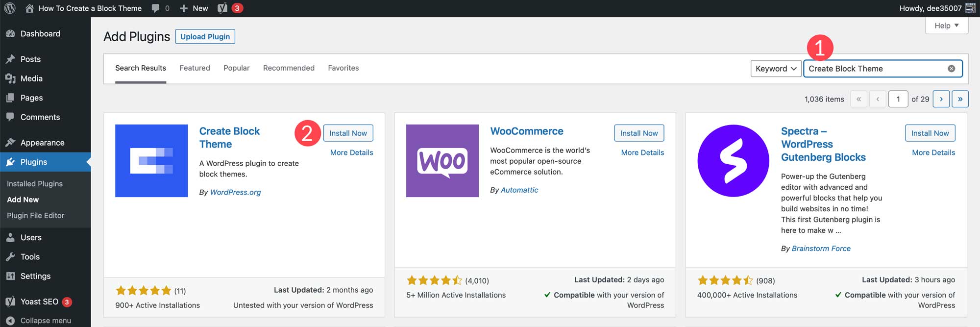This screenshot has height=327, width=980.
Task: Click the Upload Plugin button
Action: pyautogui.click(x=205, y=37)
